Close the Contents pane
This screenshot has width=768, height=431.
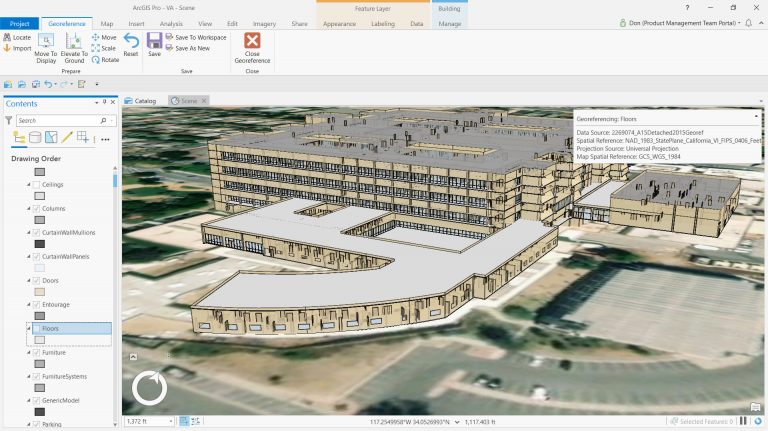click(113, 102)
